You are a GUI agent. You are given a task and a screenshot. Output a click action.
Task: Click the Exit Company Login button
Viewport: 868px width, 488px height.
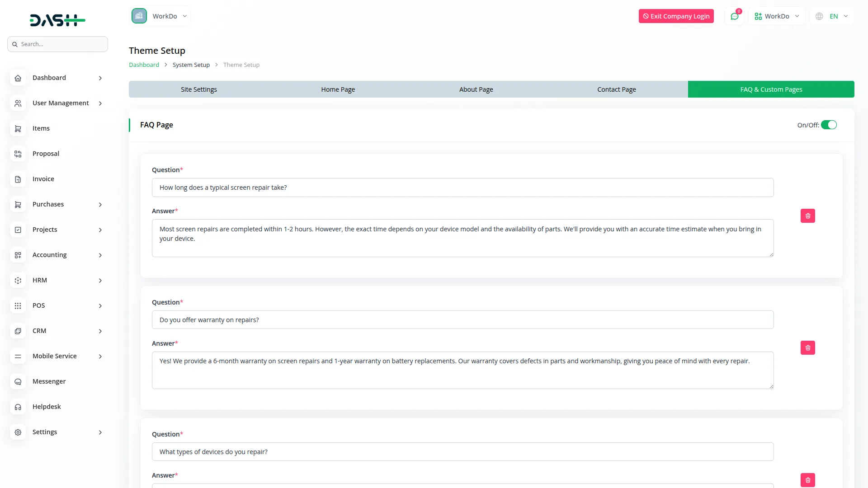[x=676, y=16]
